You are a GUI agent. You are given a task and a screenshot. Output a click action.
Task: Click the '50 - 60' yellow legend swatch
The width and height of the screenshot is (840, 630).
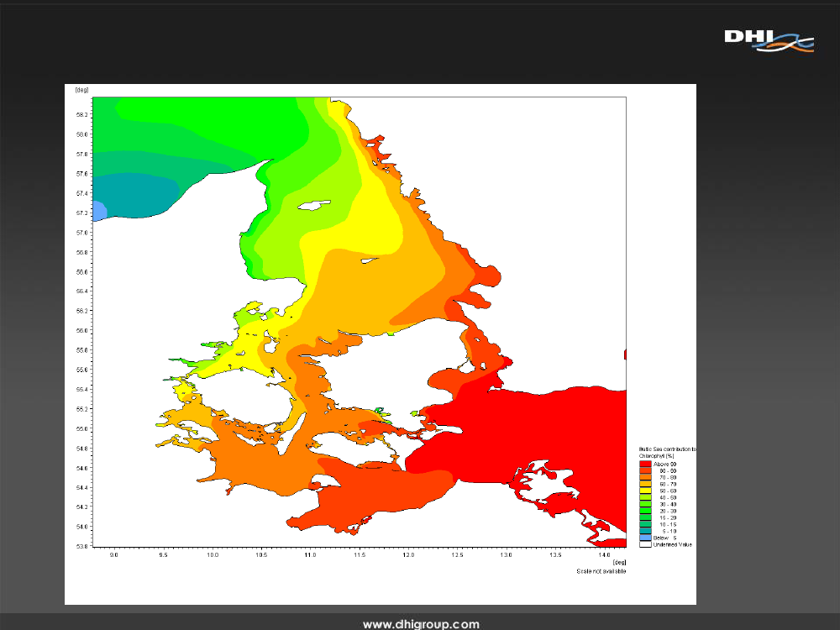pyautogui.click(x=645, y=491)
